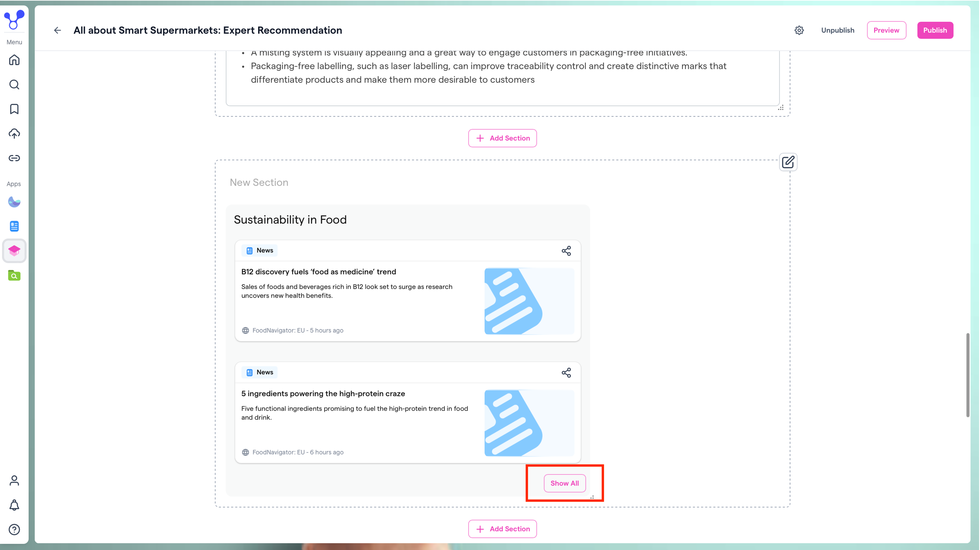Click the Preview button
This screenshot has width=980, height=550.
886,30
